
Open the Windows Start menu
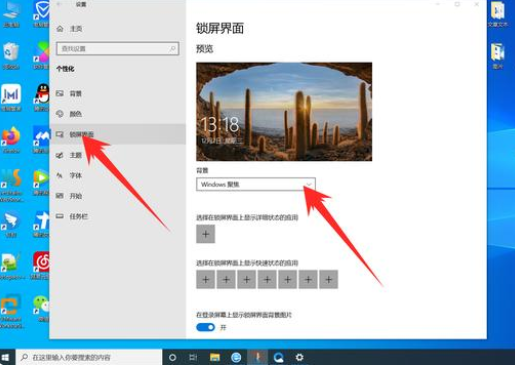(x=6, y=357)
